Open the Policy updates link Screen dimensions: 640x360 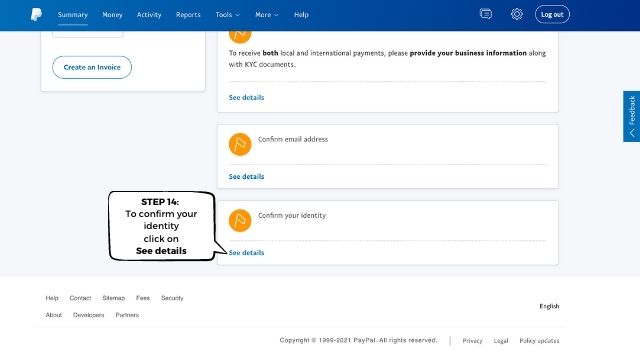[539, 341]
